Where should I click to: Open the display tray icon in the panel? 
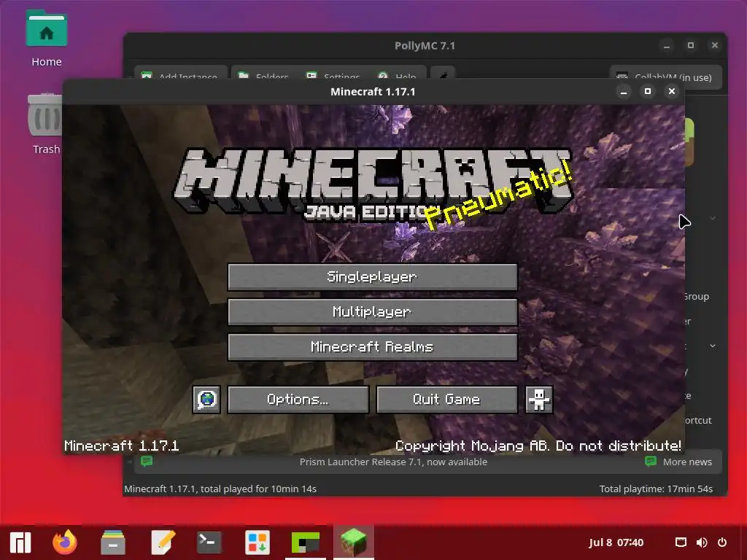click(x=681, y=542)
